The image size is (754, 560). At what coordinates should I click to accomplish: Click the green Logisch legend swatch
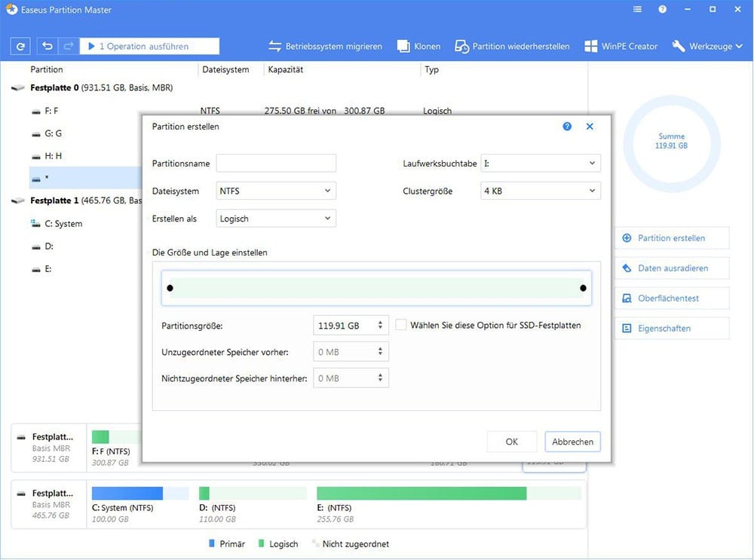tap(261, 543)
